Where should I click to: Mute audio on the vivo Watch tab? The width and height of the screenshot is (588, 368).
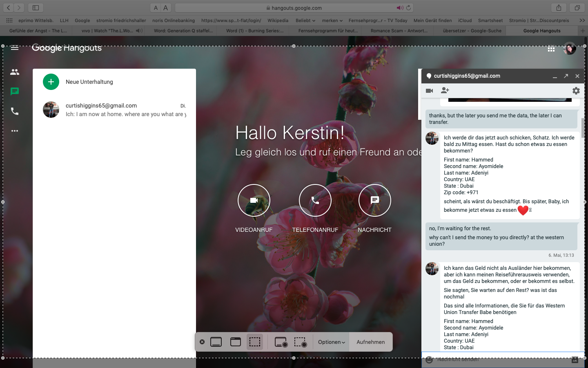tap(139, 31)
